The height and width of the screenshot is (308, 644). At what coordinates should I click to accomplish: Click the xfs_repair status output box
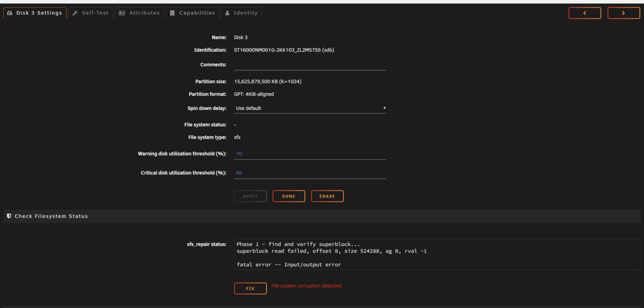pyautogui.click(x=437, y=254)
